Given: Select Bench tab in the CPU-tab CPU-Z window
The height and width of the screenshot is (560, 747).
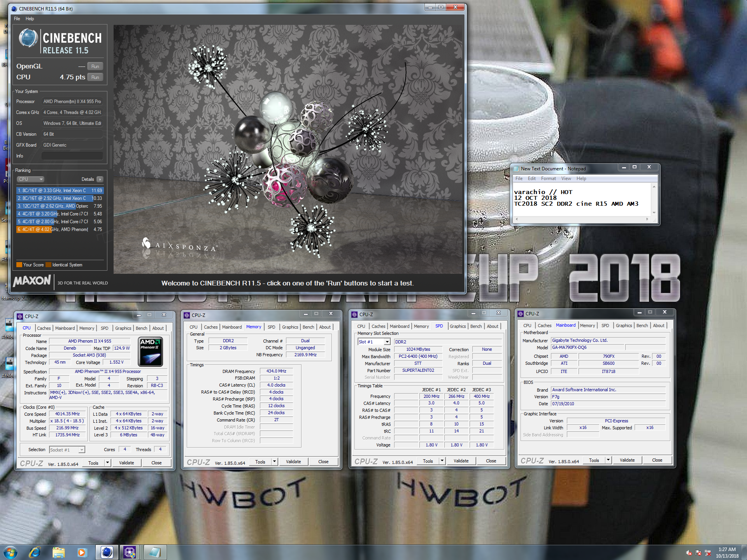Looking at the screenshot, I should coord(142,328).
